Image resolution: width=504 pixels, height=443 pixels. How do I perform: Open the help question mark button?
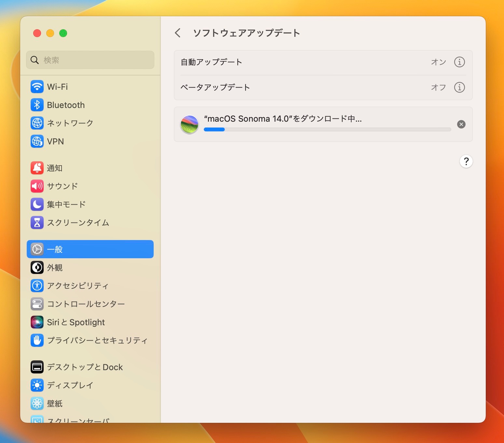[466, 161]
